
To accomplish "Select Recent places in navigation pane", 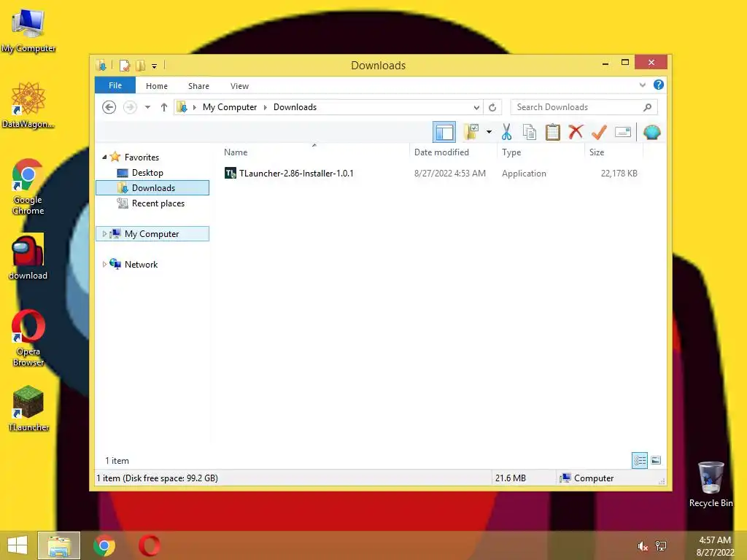I will [x=158, y=203].
